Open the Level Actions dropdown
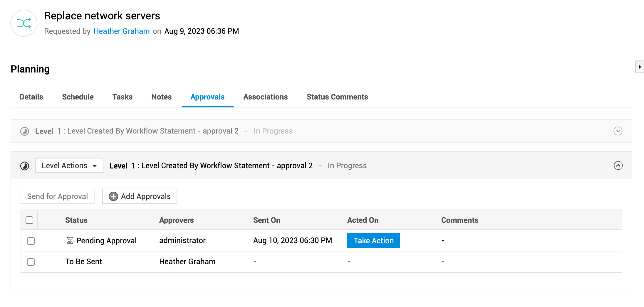Image resolution: width=644 pixels, height=307 pixels. tap(69, 166)
